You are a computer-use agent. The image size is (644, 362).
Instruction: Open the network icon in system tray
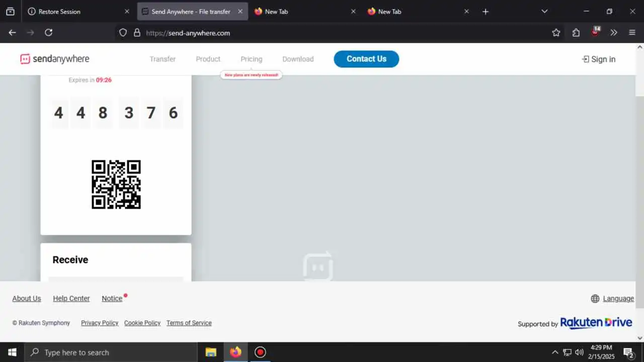[x=567, y=352]
